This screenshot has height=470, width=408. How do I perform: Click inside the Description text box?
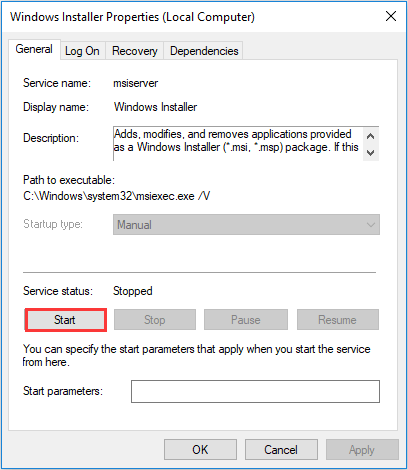coord(238,144)
